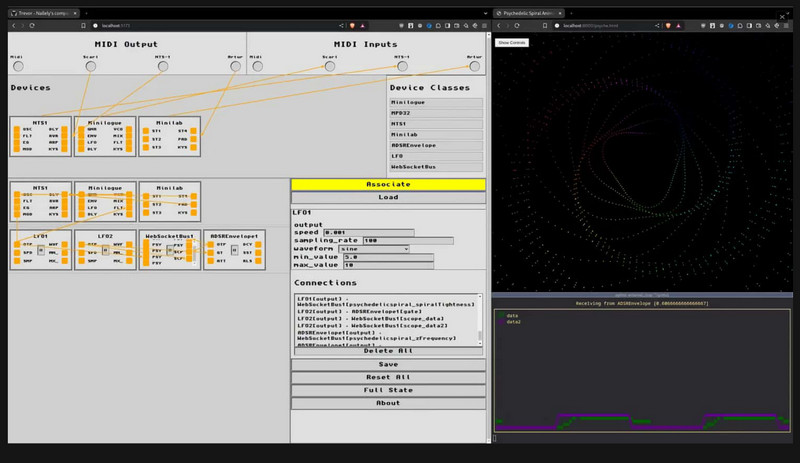
Task: Click the Midi port under MIDI Inputs
Action: (x=258, y=66)
